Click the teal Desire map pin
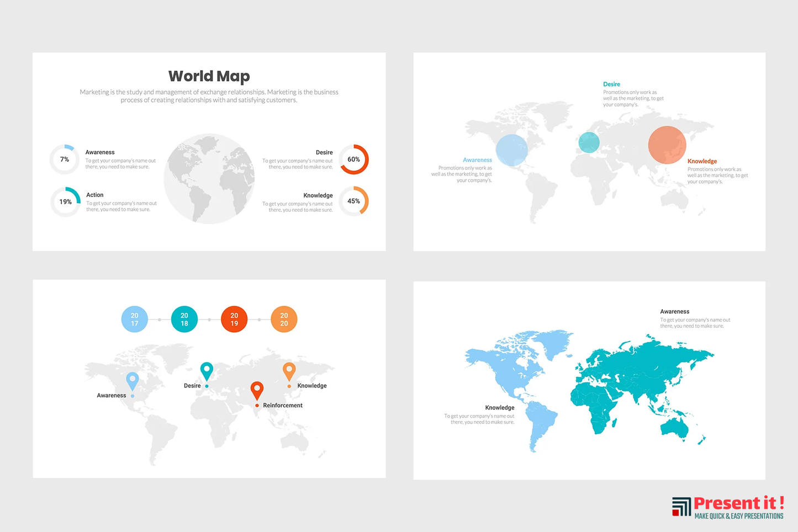This screenshot has width=798, height=532. pyautogui.click(x=207, y=370)
